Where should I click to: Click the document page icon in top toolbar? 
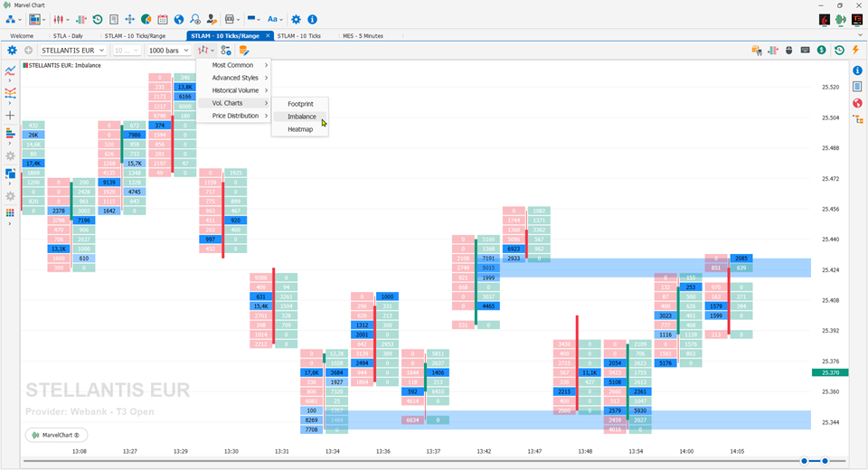(114, 19)
